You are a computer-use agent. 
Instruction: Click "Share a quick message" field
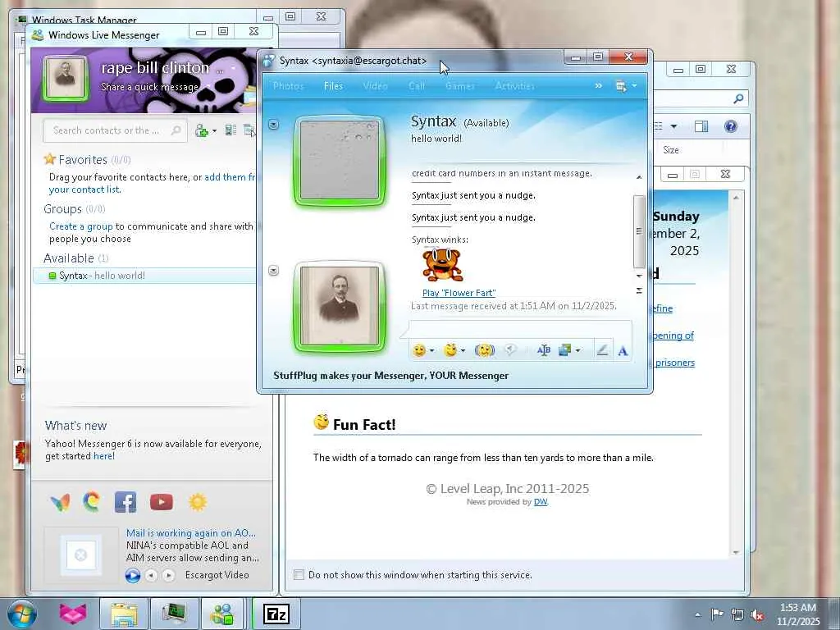click(150, 87)
